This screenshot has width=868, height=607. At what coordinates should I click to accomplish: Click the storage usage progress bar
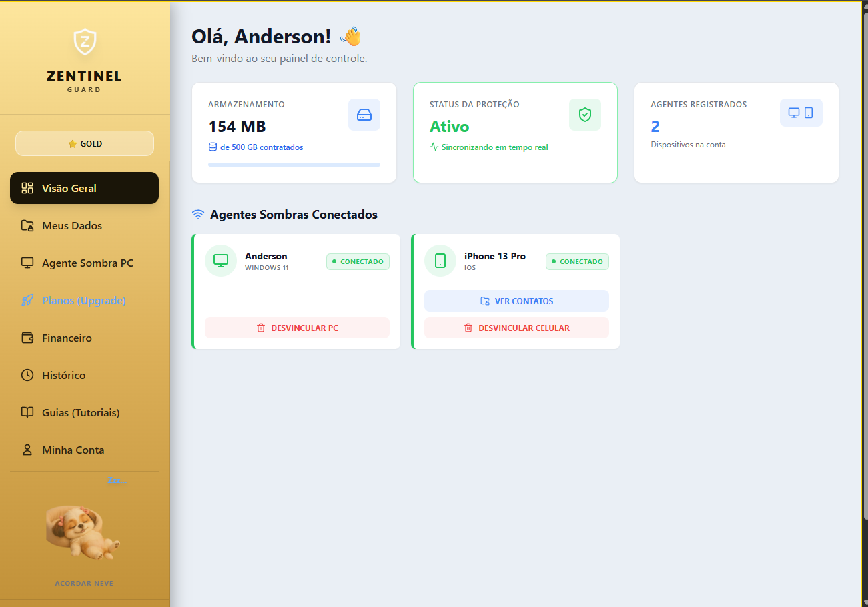pyautogui.click(x=294, y=165)
